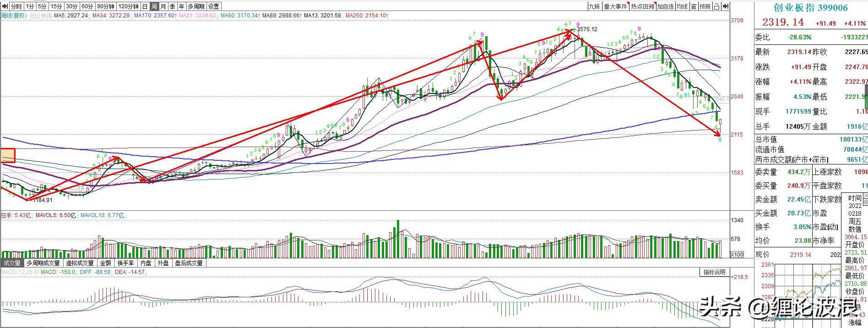Select the 金额 amount tab
Image resolution: width=868 pixels, height=328 pixels.
[x=106, y=263]
